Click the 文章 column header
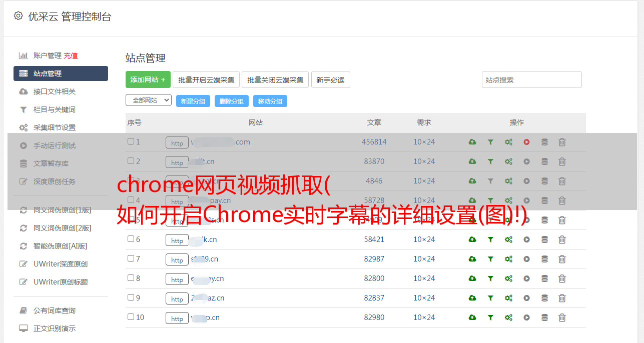644x343 pixels. [x=374, y=122]
